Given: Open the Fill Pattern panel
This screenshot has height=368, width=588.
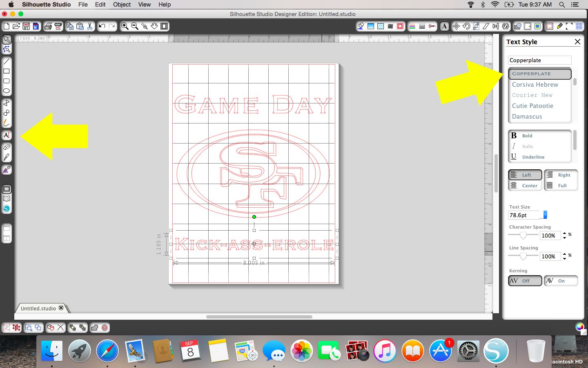Looking at the screenshot, I should click(381, 26).
